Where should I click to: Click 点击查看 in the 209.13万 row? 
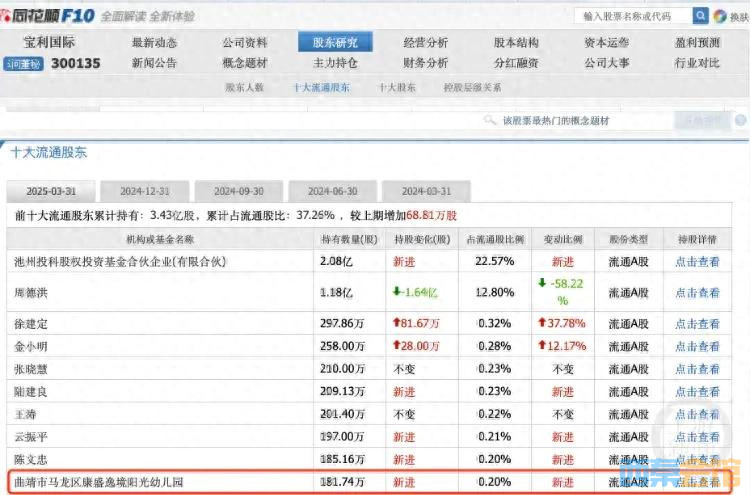click(x=697, y=392)
